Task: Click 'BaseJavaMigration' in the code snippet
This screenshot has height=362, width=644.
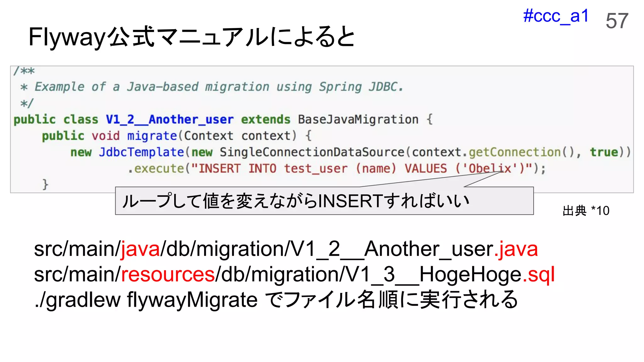Action: (x=358, y=119)
